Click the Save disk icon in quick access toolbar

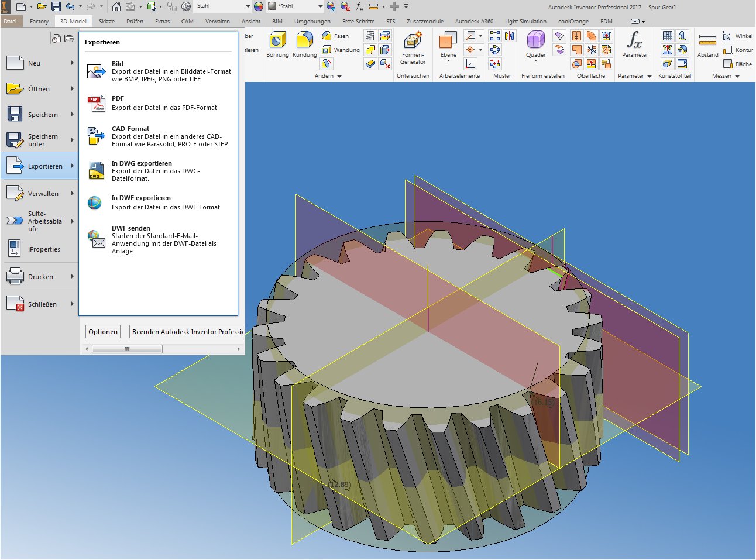coord(56,6)
